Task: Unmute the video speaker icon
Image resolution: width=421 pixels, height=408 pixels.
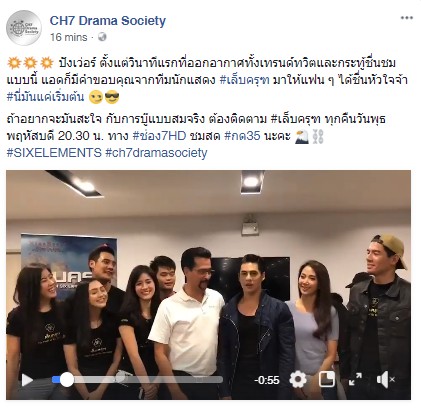Action: coord(385,380)
